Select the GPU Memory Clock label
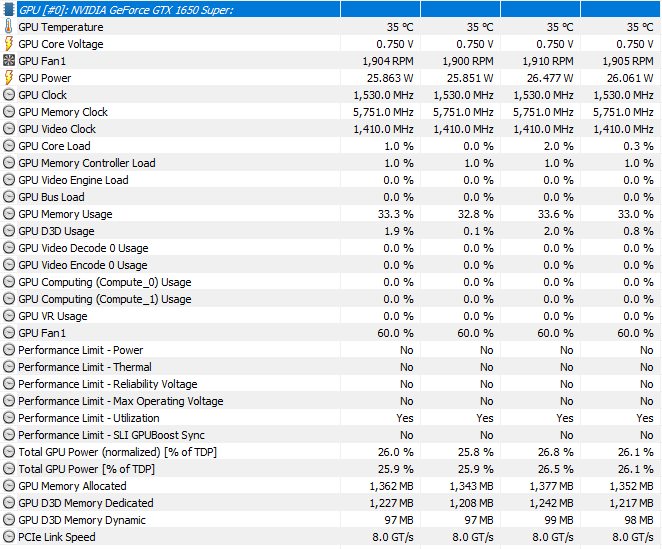662x549 pixels. 63,112
